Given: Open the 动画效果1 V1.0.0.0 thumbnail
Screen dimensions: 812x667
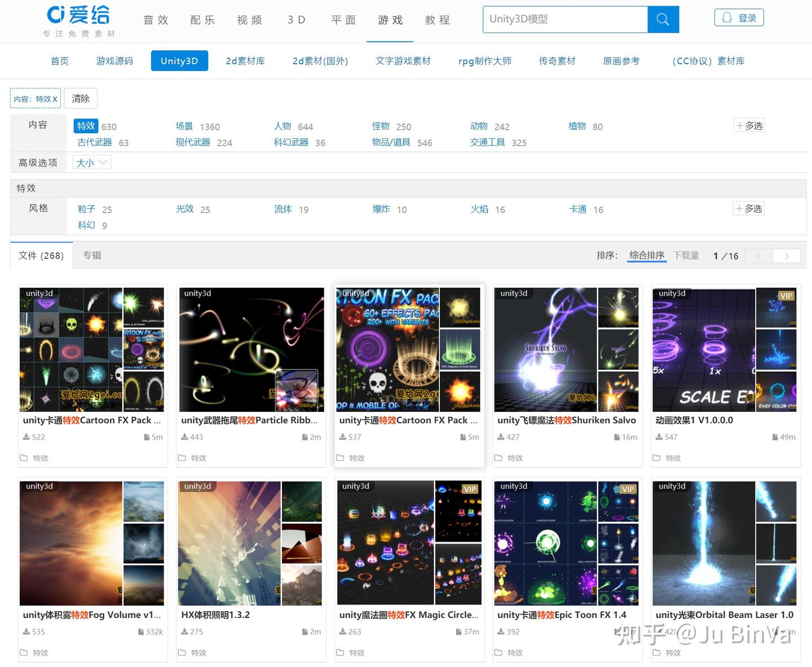Looking at the screenshot, I should click(703, 349).
